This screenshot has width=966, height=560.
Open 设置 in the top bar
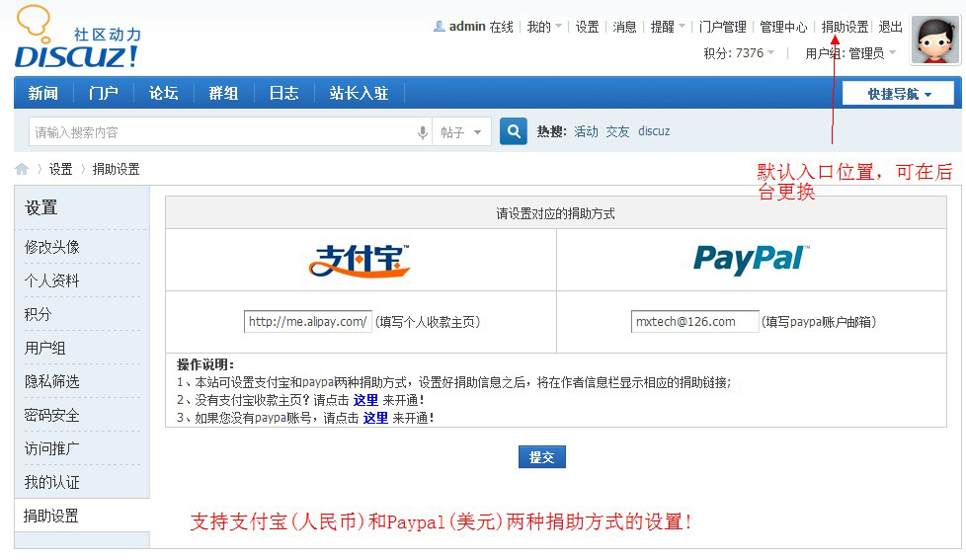587,27
